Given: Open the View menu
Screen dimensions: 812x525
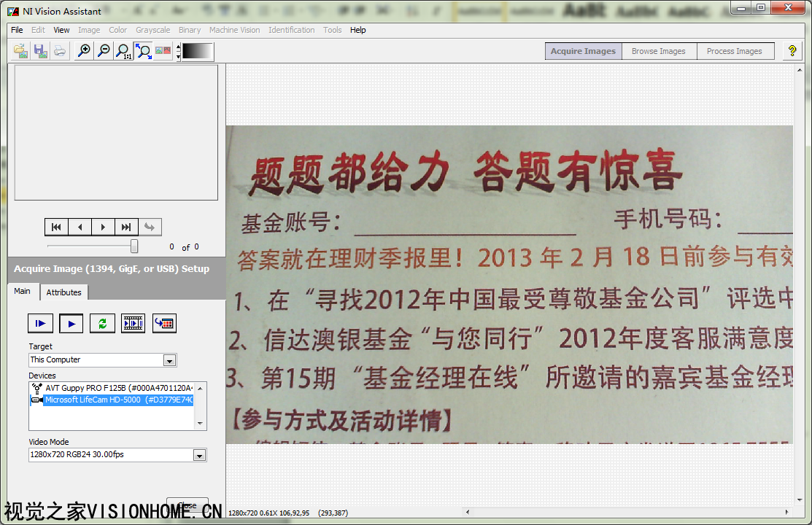Looking at the screenshot, I should click(61, 30).
